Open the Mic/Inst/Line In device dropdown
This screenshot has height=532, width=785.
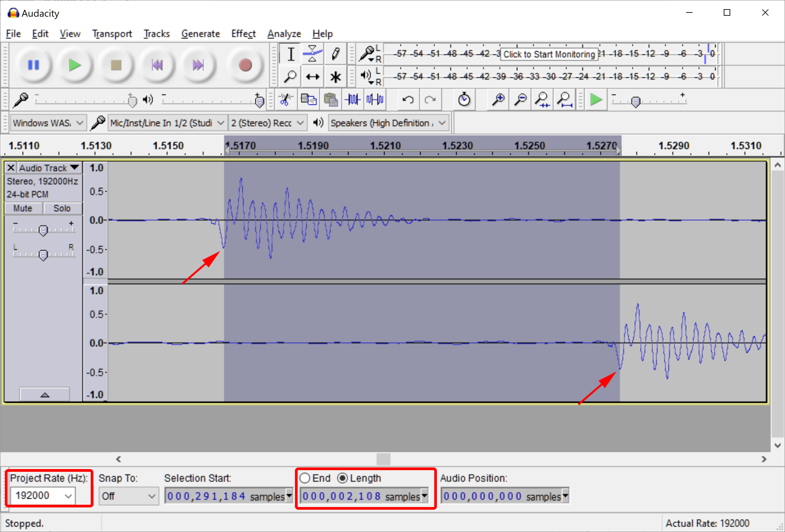(x=167, y=123)
